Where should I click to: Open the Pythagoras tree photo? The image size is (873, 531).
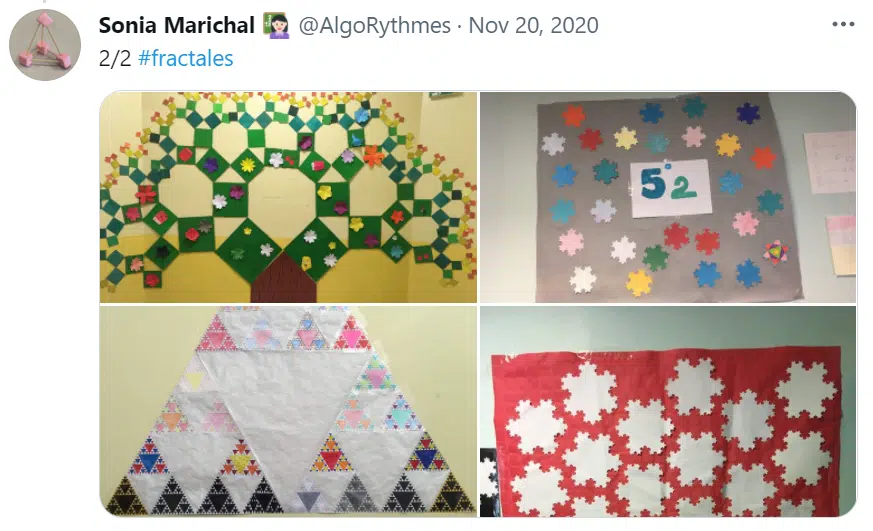pyautogui.click(x=288, y=197)
